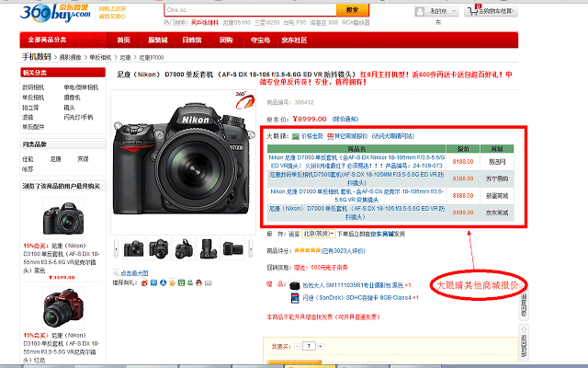Share via the blue round Renren icon
This screenshot has width=588, height=368.
(163, 282)
